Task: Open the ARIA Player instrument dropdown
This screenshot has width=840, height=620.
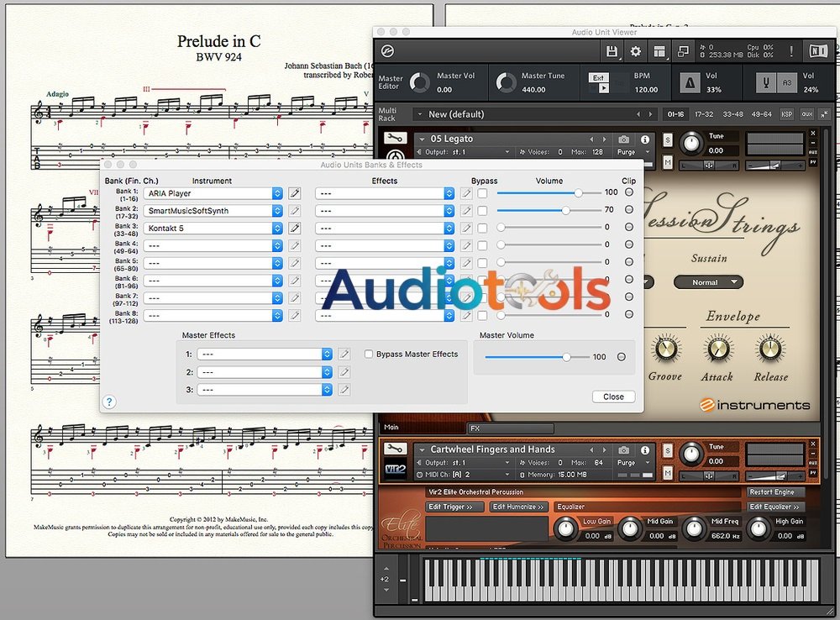Action: (x=277, y=192)
